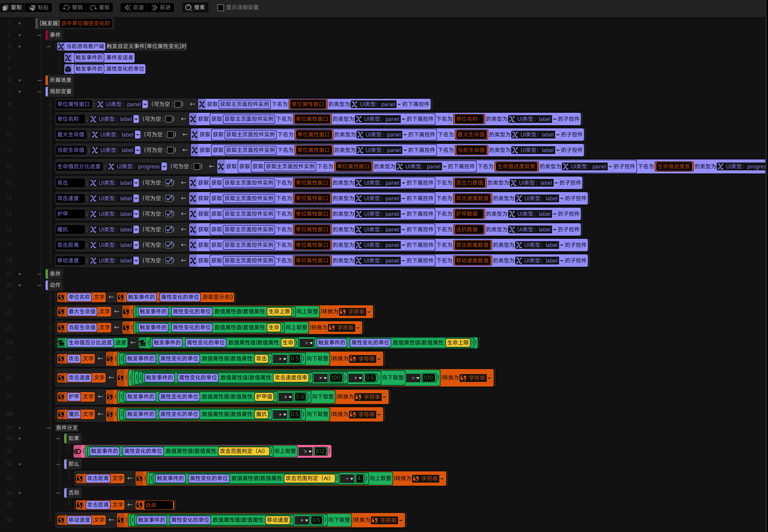This screenshot has width=768, height=532.
Task: Click the forward (前进) double-chevron icon
Action: pos(154,7)
